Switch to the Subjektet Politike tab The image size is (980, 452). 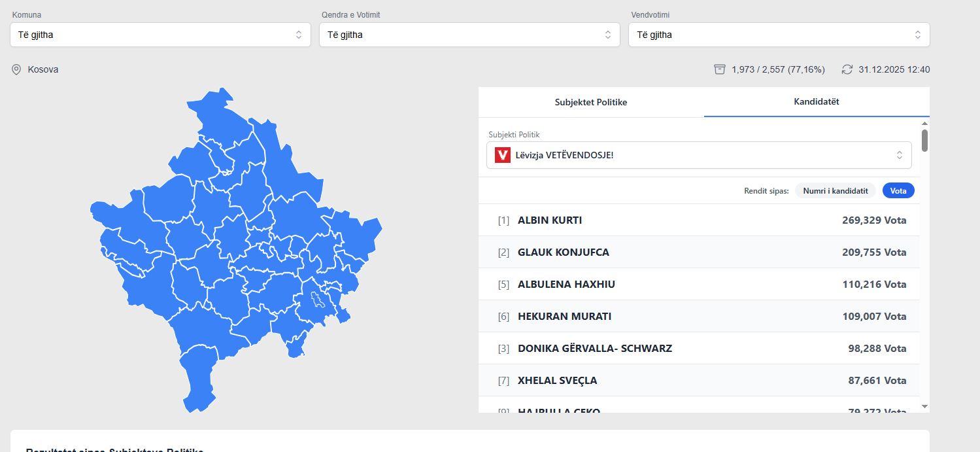(591, 102)
